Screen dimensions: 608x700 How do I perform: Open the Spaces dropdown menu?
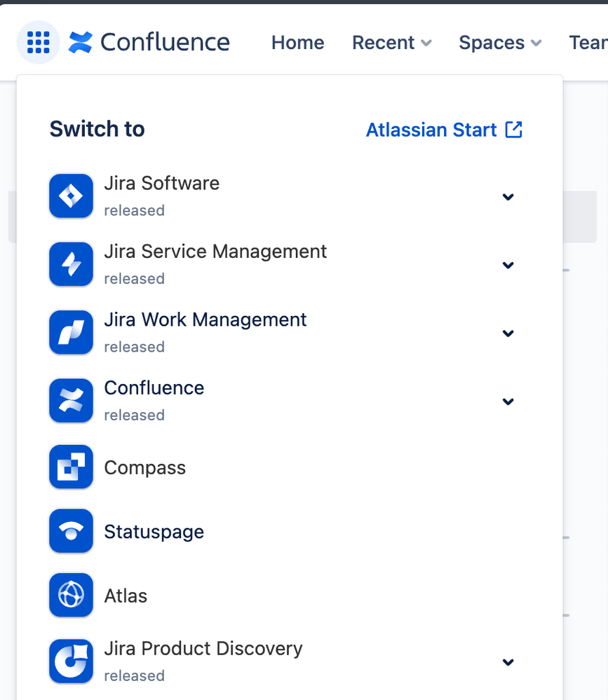[x=500, y=43]
